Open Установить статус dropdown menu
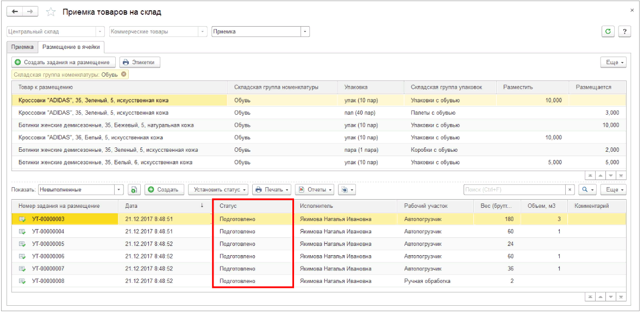 pos(218,189)
